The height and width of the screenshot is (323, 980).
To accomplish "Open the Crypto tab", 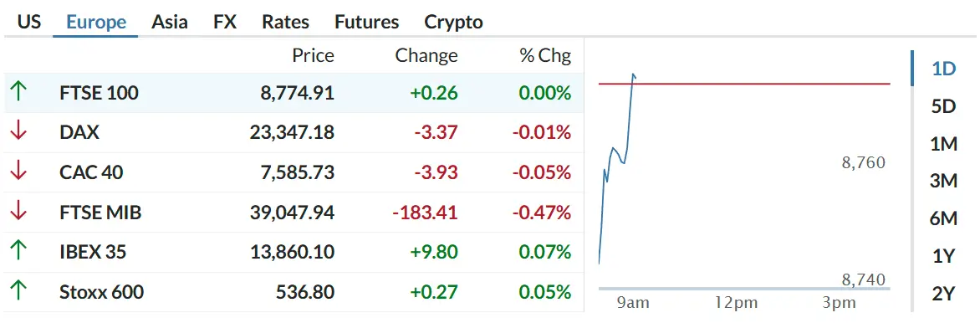I will [454, 22].
